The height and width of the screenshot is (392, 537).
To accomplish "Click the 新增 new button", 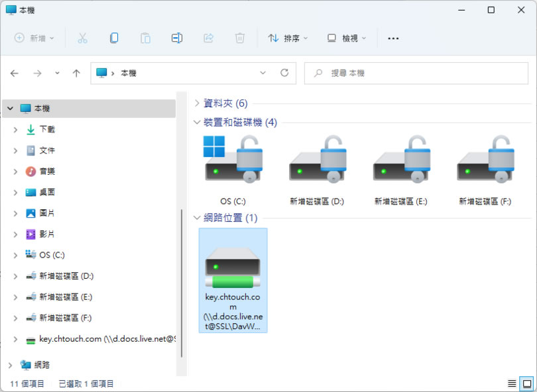I will coord(35,38).
